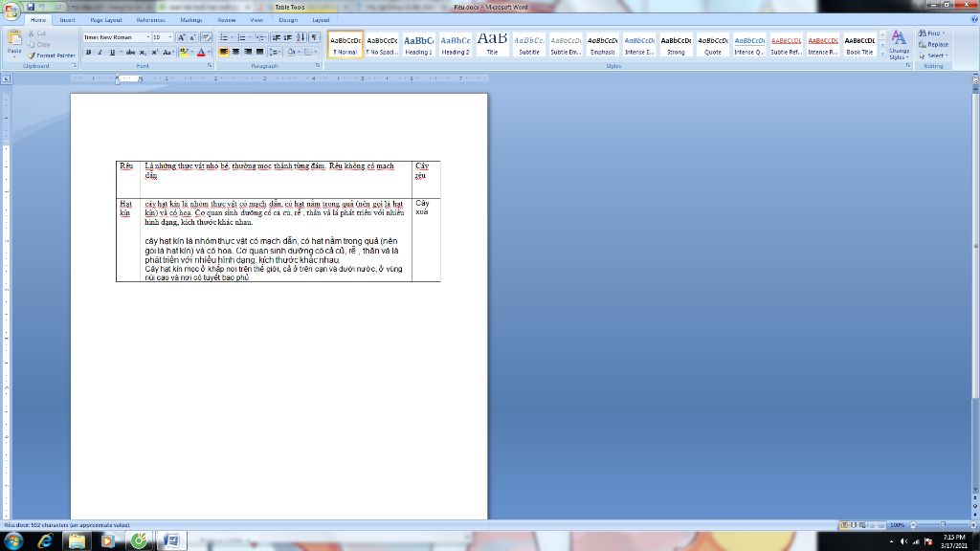
Task: Click the Shrink Font icon
Action: pyautogui.click(x=192, y=37)
